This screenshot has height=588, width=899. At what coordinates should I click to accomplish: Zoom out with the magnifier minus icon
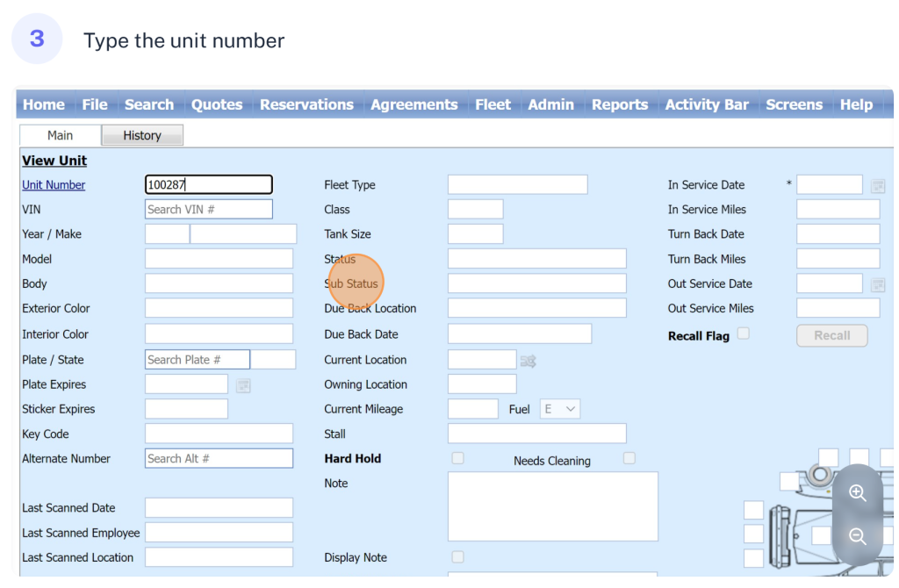click(x=858, y=536)
